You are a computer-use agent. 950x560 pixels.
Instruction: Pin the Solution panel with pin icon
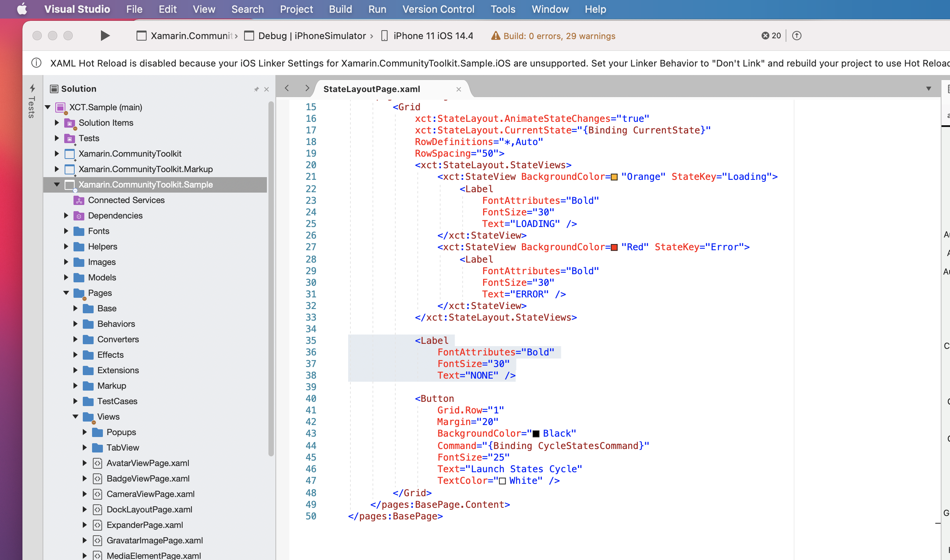click(x=256, y=89)
